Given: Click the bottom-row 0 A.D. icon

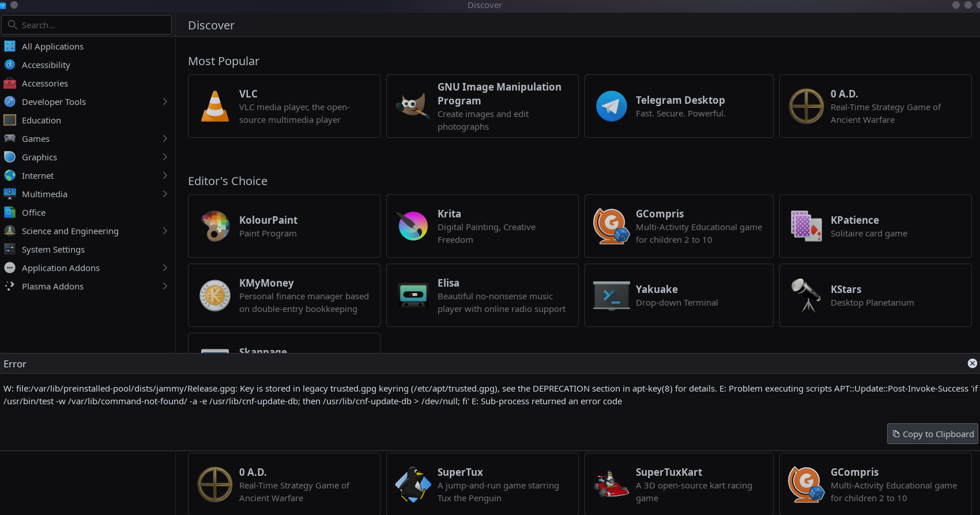Looking at the screenshot, I should point(215,484).
